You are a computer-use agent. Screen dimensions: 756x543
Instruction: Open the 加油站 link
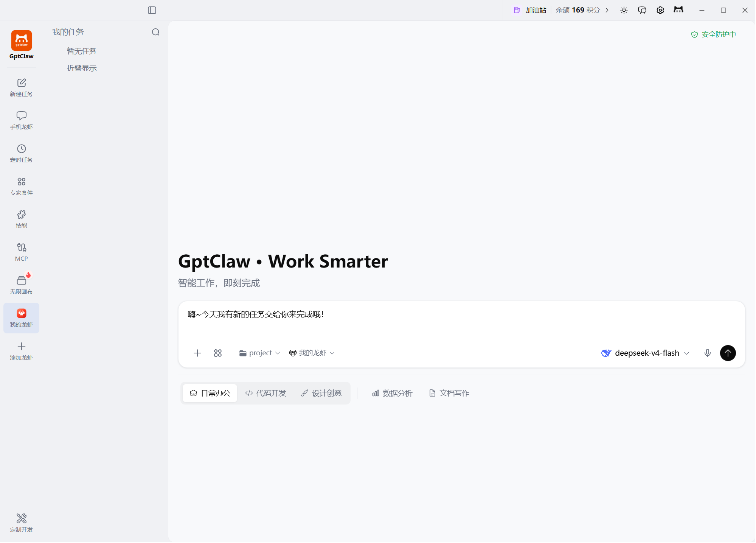tap(530, 10)
